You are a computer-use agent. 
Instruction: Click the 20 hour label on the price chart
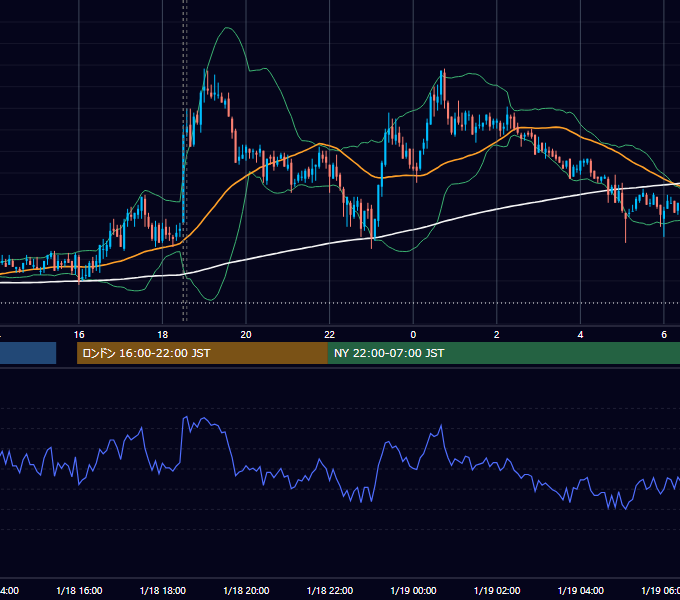coord(246,335)
